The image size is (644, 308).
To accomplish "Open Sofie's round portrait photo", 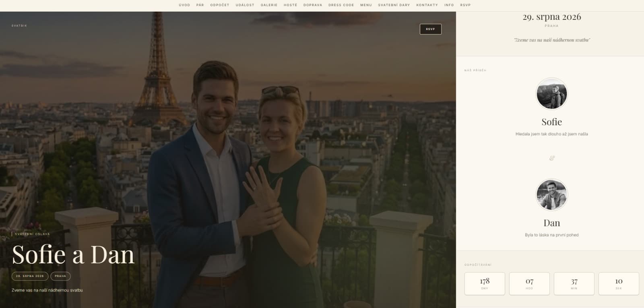I will [x=552, y=93].
